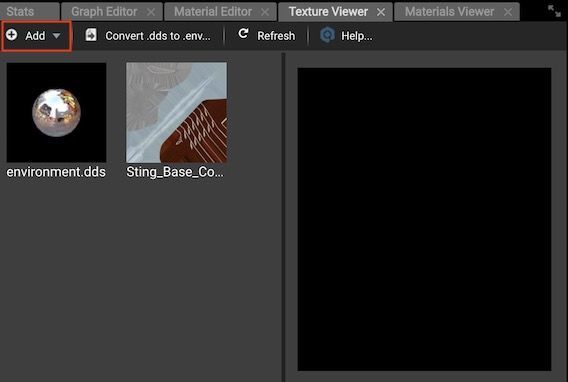Select the Sting_Base_Co... texture thumbnail
The height and width of the screenshot is (382, 568).
point(176,112)
